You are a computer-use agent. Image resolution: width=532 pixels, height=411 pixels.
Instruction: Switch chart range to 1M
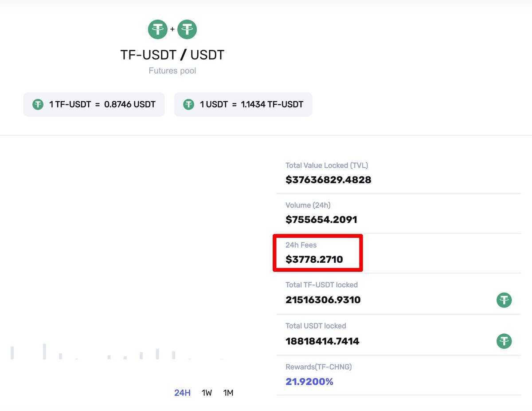tap(228, 393)
